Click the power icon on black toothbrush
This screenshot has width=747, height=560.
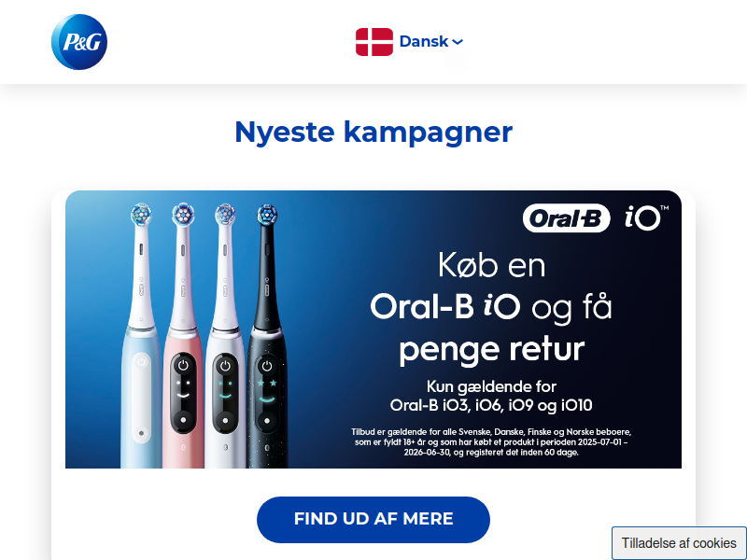[267, 366]
